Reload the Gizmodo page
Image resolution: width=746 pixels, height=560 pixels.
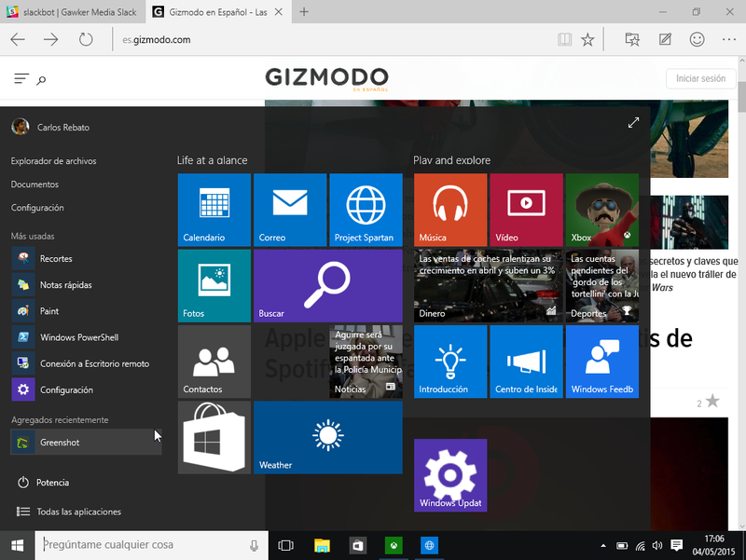click(x=86, y=39)
